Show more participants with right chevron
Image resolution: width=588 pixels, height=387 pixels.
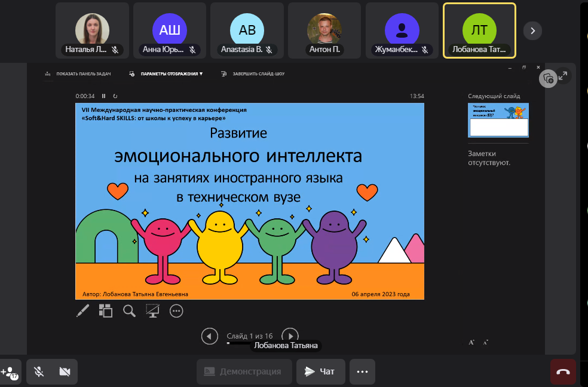pyautogui.click(x=532, y=31)
